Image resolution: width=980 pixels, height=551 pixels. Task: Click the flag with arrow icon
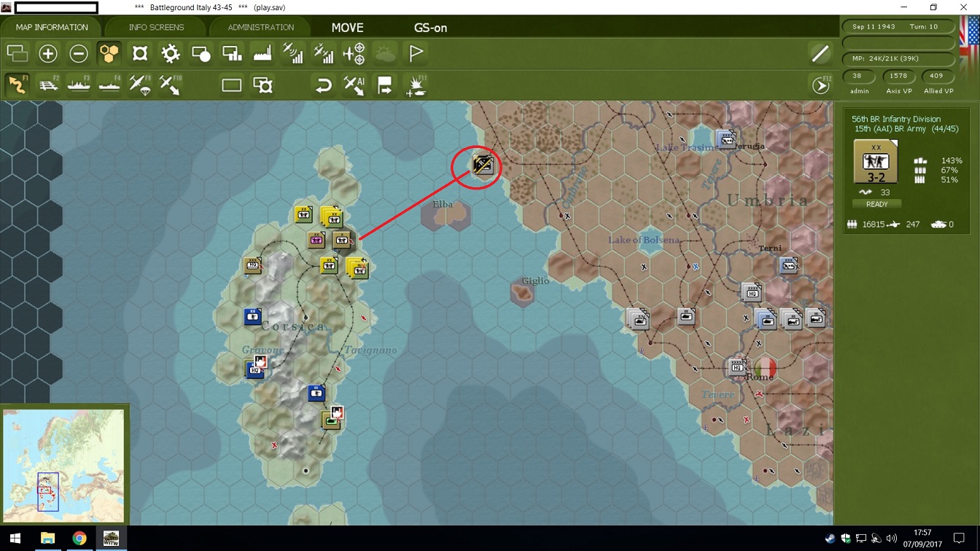coord(385,85)
